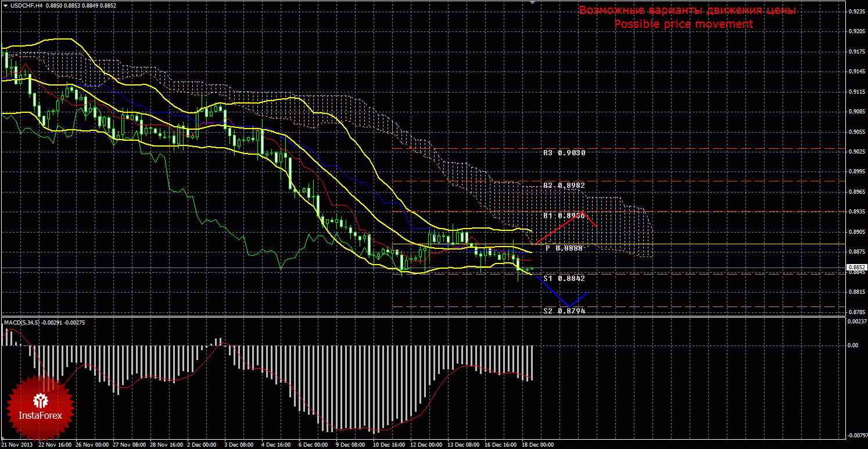Click 0.8785 on the price scale
This screenshot has height=449, width=868.
tap(856, 312)
